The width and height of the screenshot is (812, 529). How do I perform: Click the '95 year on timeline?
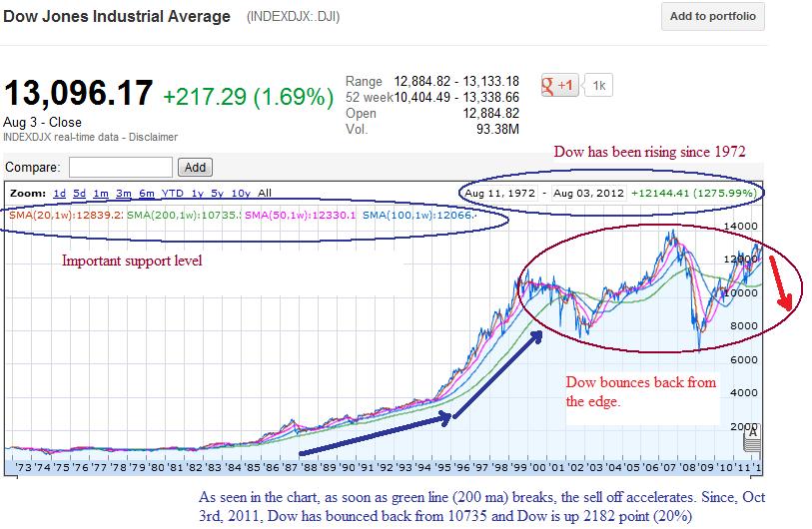pyautogui.click(x=442, y=467)
